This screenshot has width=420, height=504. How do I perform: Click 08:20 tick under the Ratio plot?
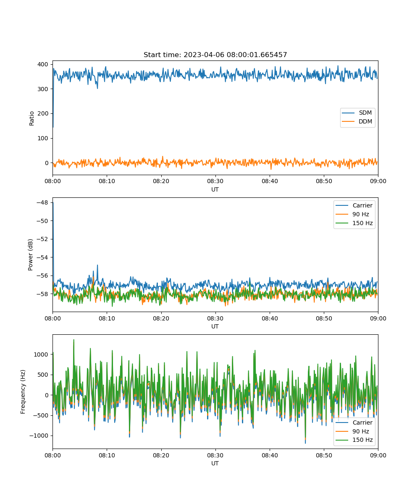(161, 181)
